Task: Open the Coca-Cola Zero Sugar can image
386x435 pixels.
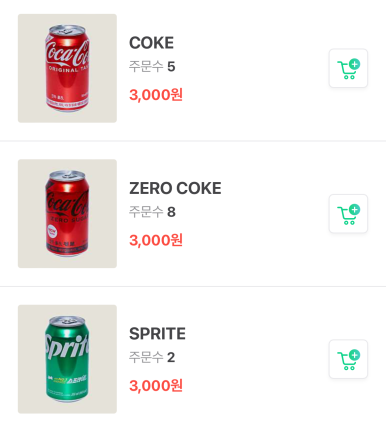Action: [67, 214]
